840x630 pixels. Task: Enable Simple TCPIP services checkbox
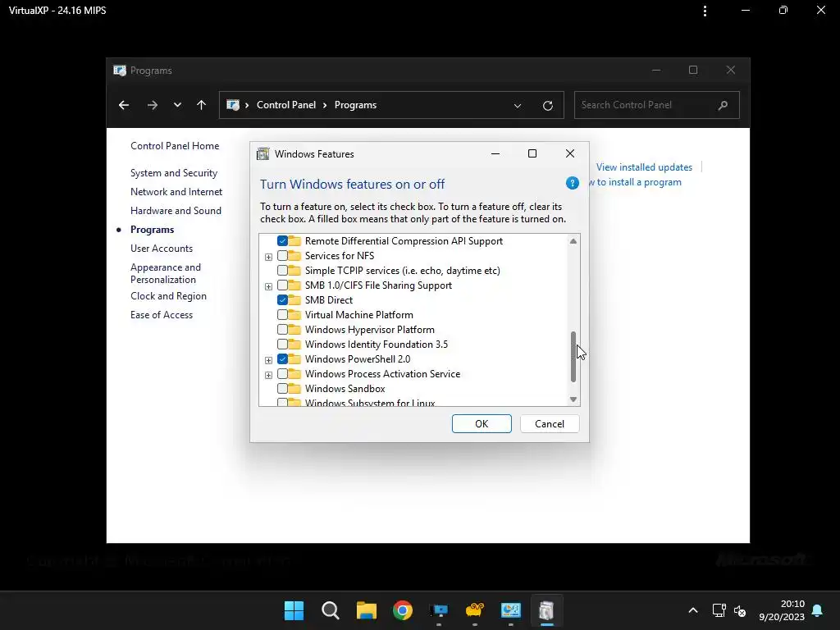(x=282, y=271)
